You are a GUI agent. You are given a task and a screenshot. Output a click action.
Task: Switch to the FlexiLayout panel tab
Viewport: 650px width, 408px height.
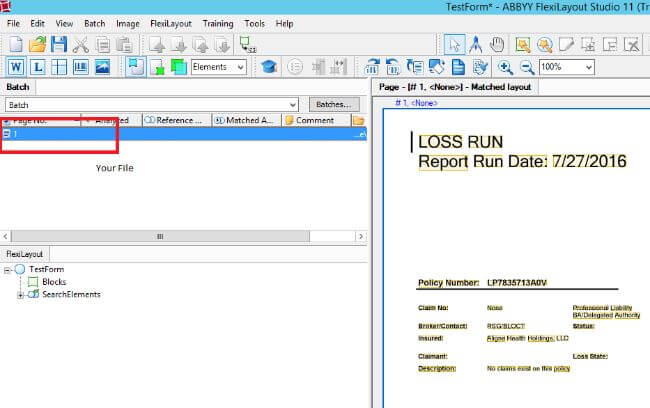pos(24,254)
